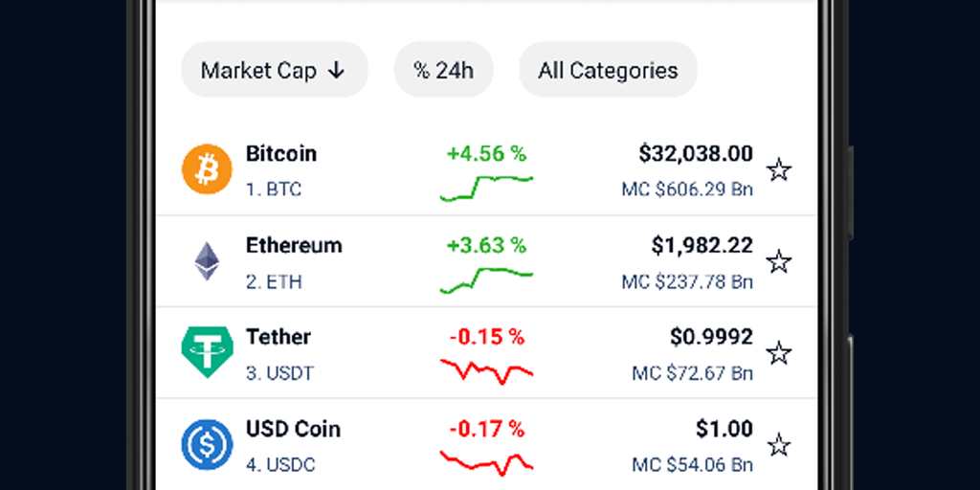Select the USD Coin +/- change -0.17 %
Viewport: 980px width, 490px height.
tap(486, 428)
